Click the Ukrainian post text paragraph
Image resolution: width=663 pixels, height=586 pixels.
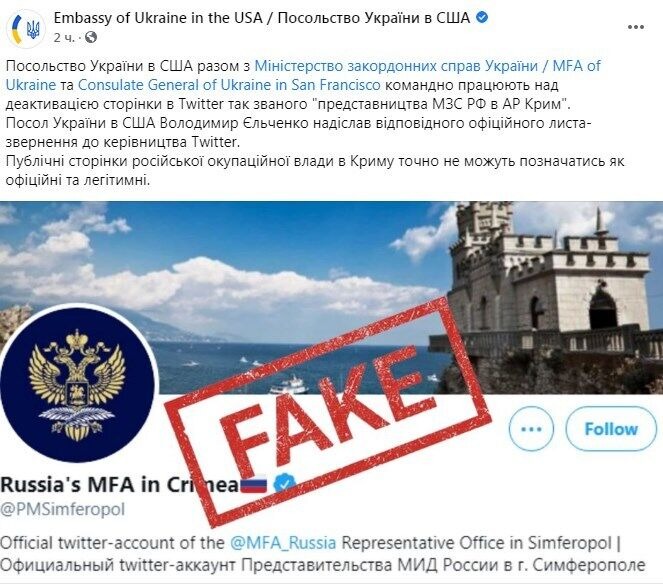click(x=315, y=123)
